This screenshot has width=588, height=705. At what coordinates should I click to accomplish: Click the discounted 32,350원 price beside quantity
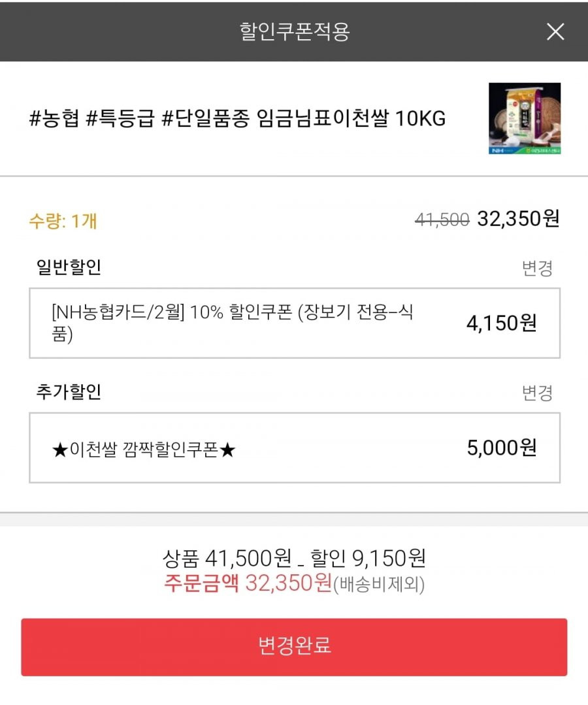[x=518, y=219]
